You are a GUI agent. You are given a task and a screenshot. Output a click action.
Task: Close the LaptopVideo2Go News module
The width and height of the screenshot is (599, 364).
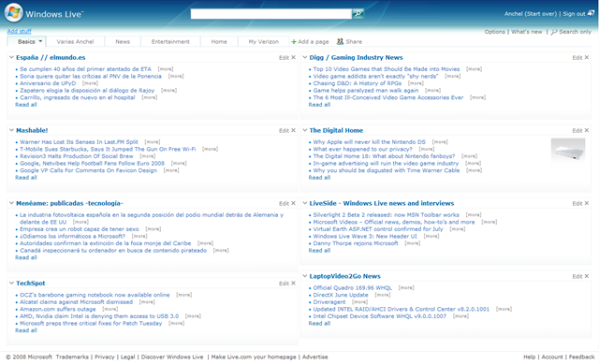587,276
